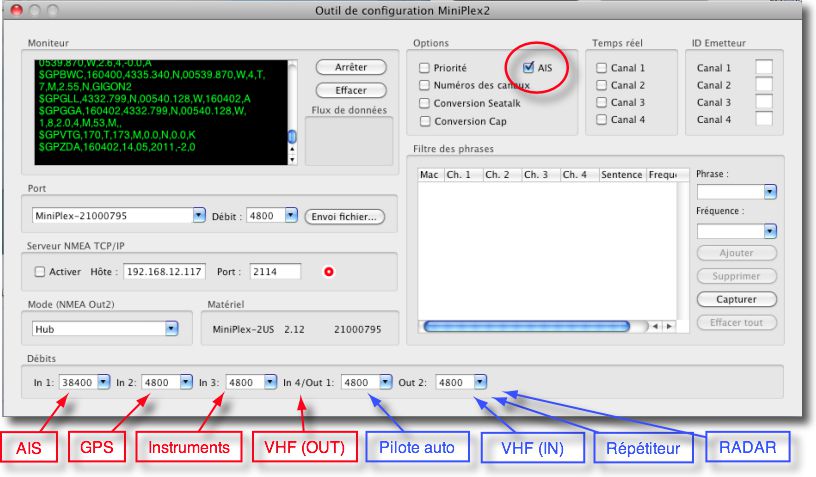
Task: Click the $GPVTG line in monitor
Action: point(117,135)
